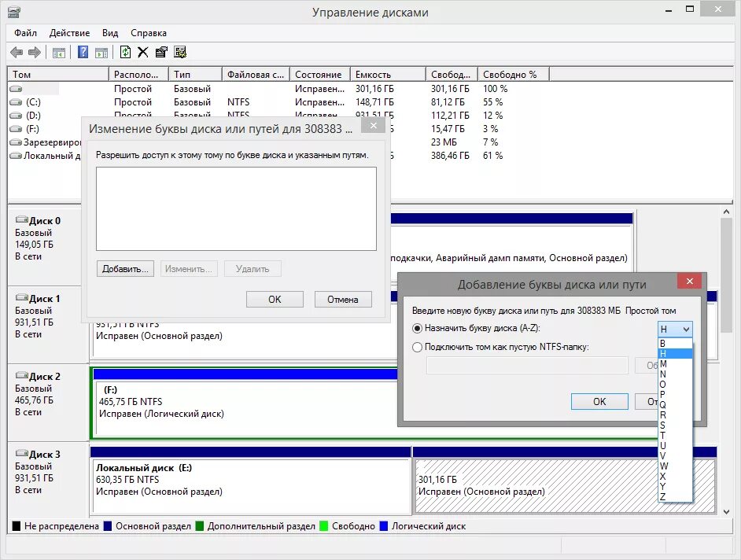This screenshot has height=560, width=741.
Task: Select the Диск 1 disk icon
Action: pos(22,298)
